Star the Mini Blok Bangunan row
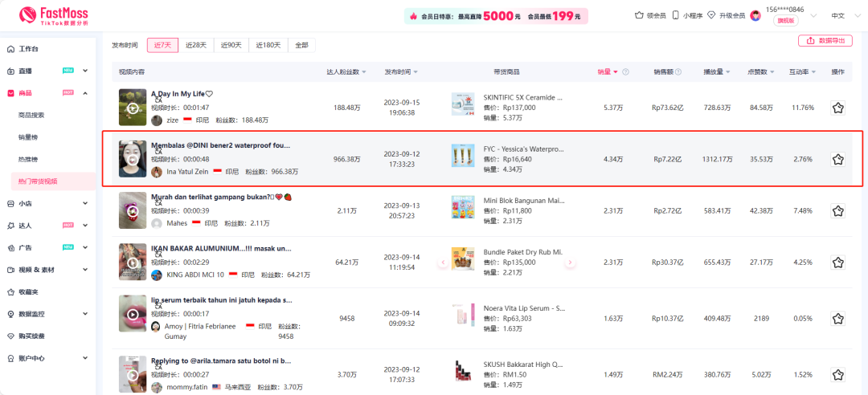The height and width of the screenshot is (395, 868). point(837,211)
